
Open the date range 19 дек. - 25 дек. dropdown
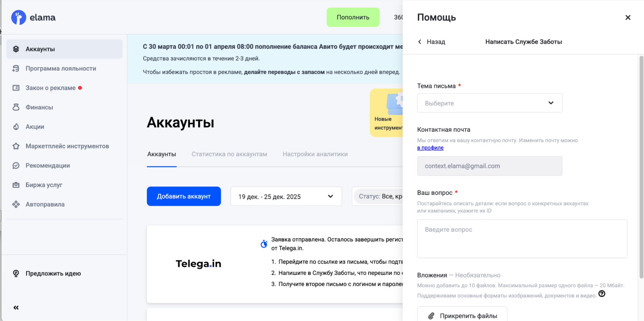click(286, 196)
